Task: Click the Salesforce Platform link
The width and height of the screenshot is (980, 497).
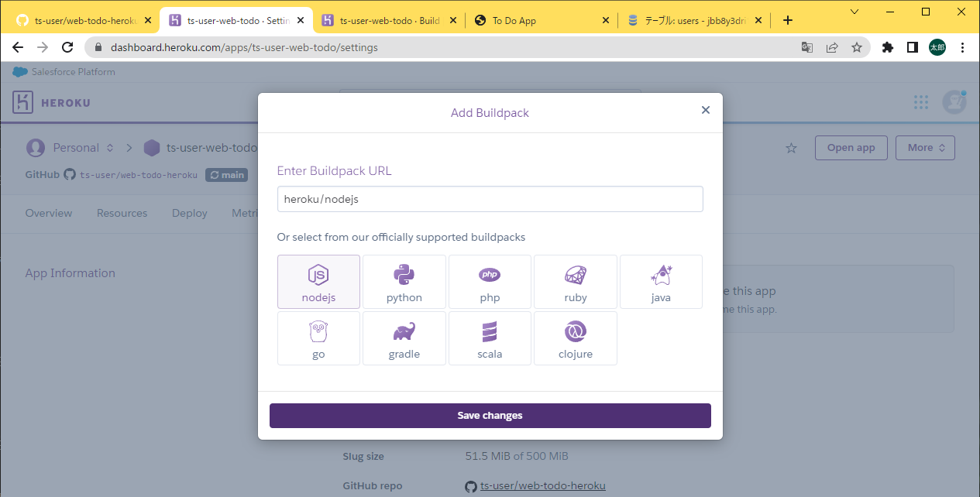Action: [x=64, y=72]
